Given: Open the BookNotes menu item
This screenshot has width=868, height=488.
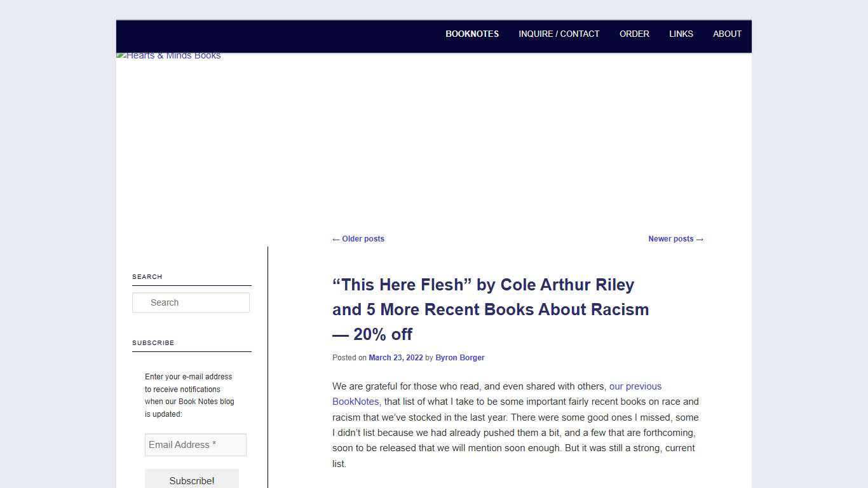Looking at the screenshot, I should 471,34.
